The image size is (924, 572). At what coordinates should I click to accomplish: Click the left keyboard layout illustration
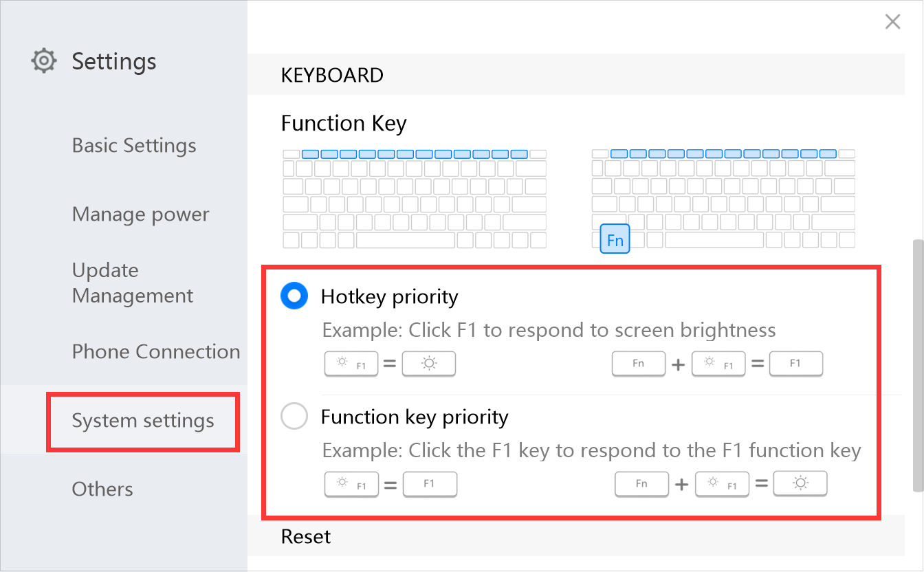(x=415, y=199)
